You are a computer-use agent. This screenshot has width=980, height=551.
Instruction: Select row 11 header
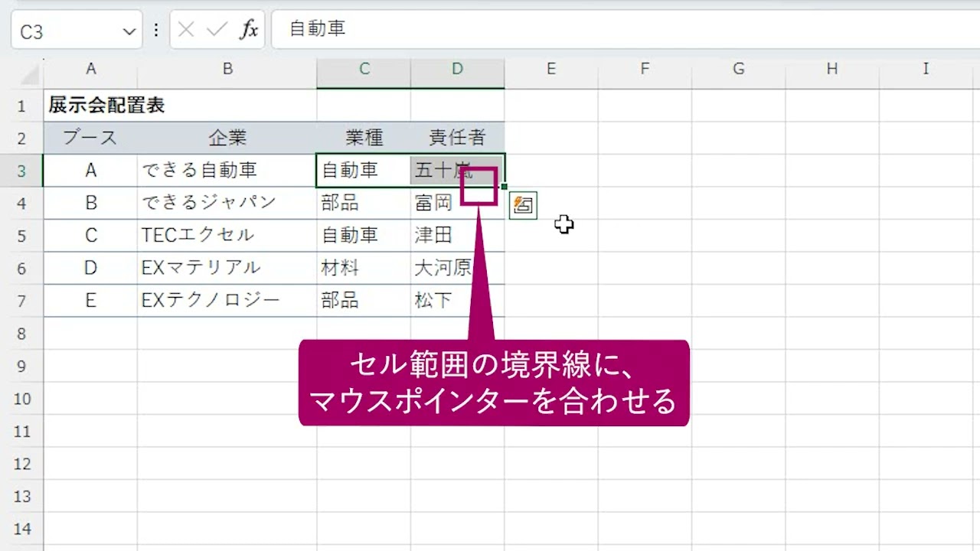coord(21,431)
